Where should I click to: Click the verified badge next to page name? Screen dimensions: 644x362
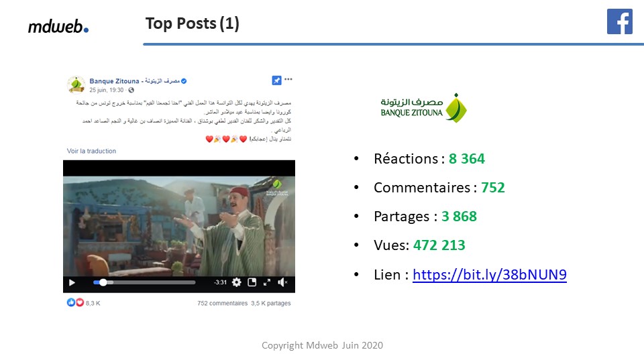pos(184,81)
